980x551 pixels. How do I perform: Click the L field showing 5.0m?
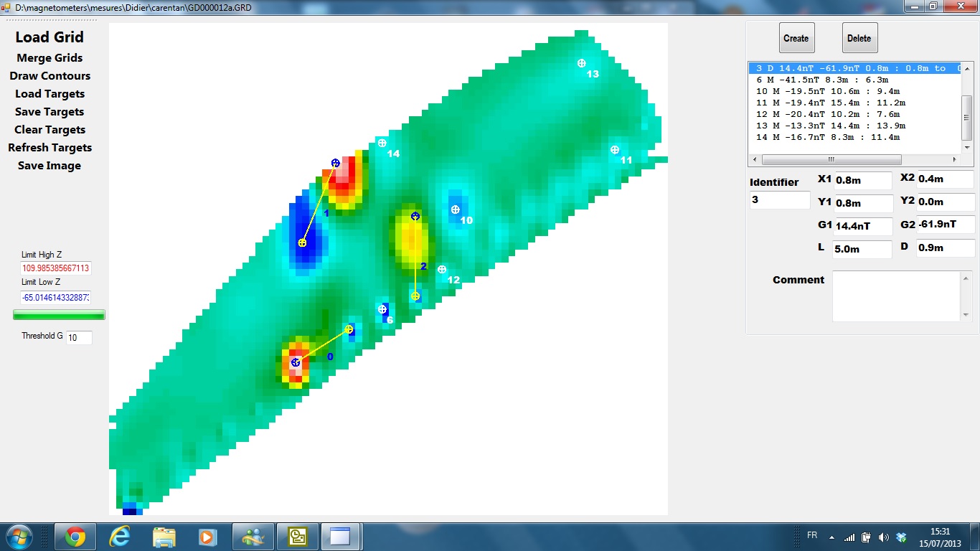tap(863, 250)
